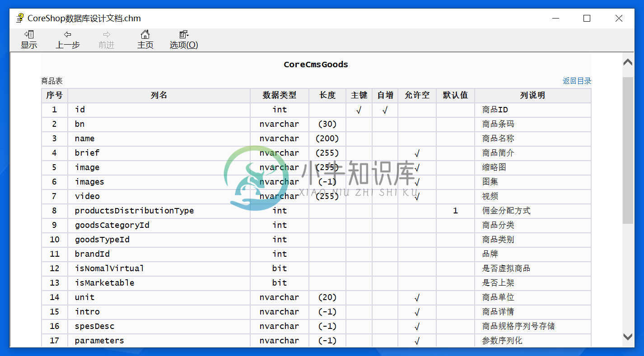This screenshot has width=644, height=356.
Task: Click the primary key checkmark of id
Action: pos(359,110)
